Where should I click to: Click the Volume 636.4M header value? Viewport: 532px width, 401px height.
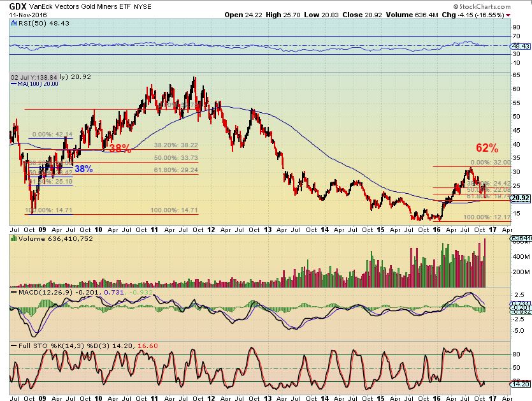[x=412, y=15]
